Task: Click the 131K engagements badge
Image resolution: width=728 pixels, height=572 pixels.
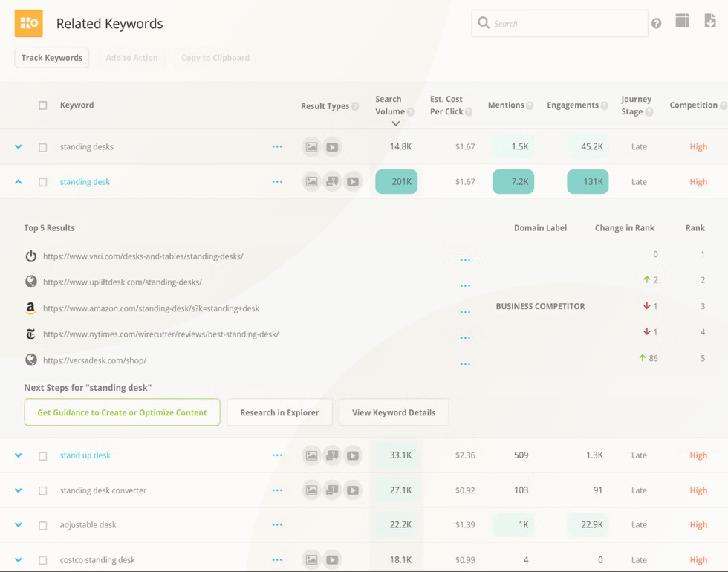Action: tap(588, 181)
